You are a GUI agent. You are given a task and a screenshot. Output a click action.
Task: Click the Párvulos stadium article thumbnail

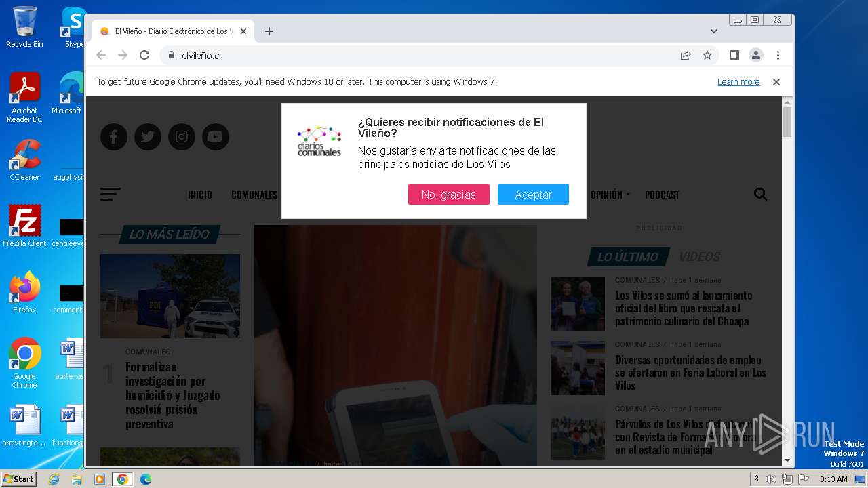(578, 432)
